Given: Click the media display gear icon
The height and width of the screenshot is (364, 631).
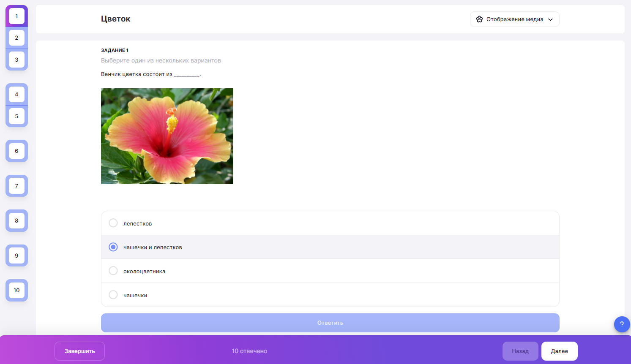Looking at the screenshot, I should [479, 19].
